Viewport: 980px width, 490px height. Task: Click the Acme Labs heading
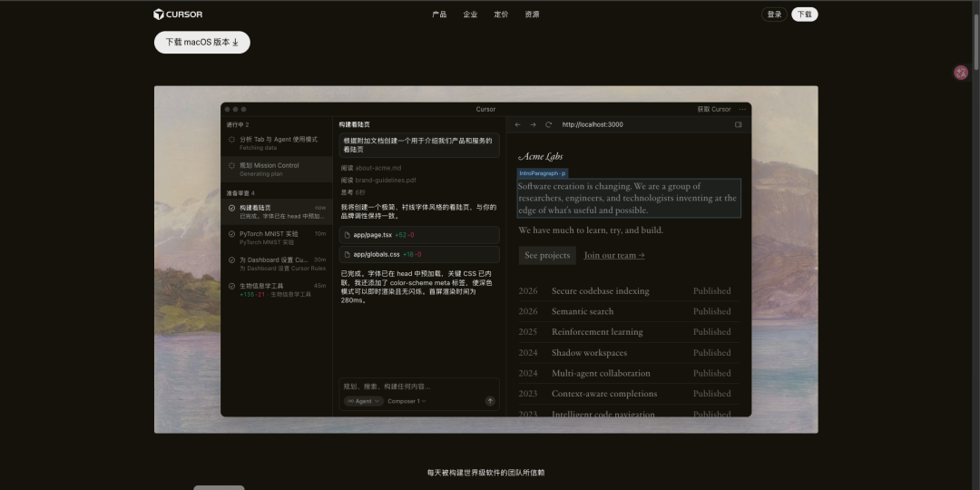(x=541, y=156)
